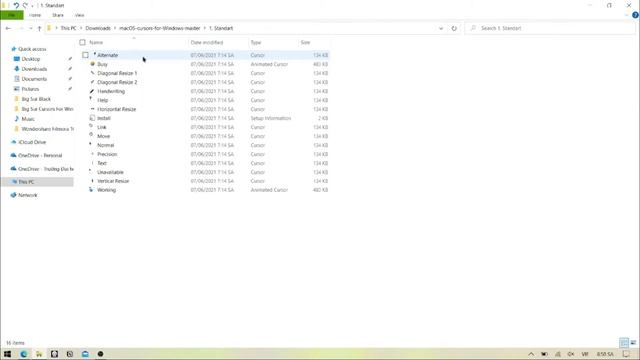Select the Precision cursor file
Viewport: 640px width, 360px height.
107,154
